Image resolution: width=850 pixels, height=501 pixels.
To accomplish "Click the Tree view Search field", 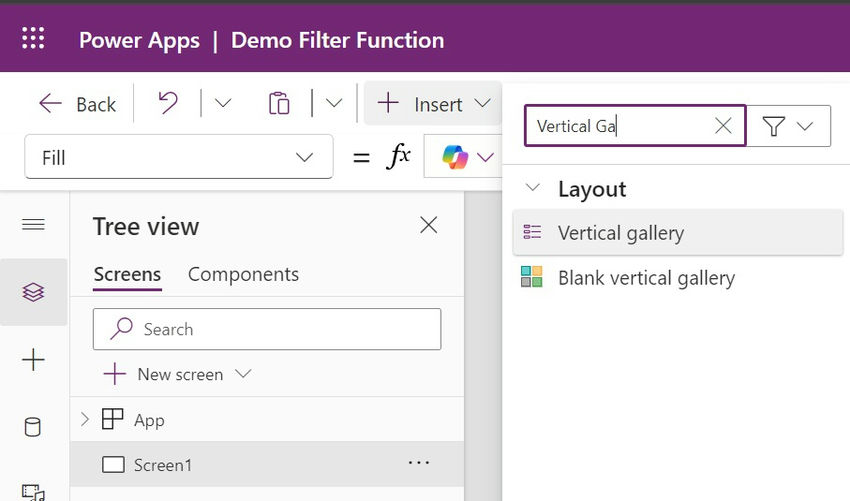I will (x=267, y=329).
